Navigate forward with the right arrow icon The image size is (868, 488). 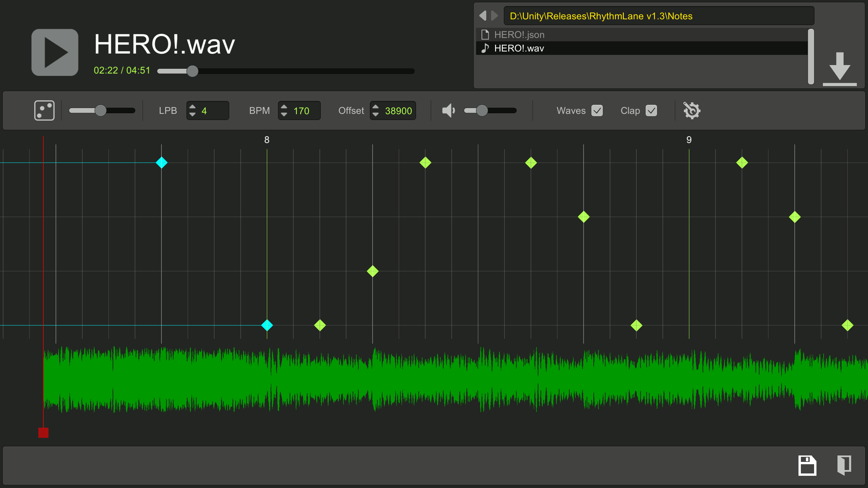[495, 16]
